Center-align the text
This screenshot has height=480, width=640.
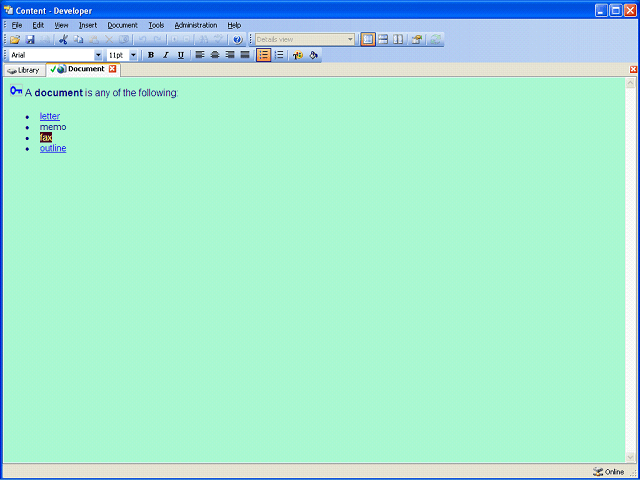pos(215,55)
